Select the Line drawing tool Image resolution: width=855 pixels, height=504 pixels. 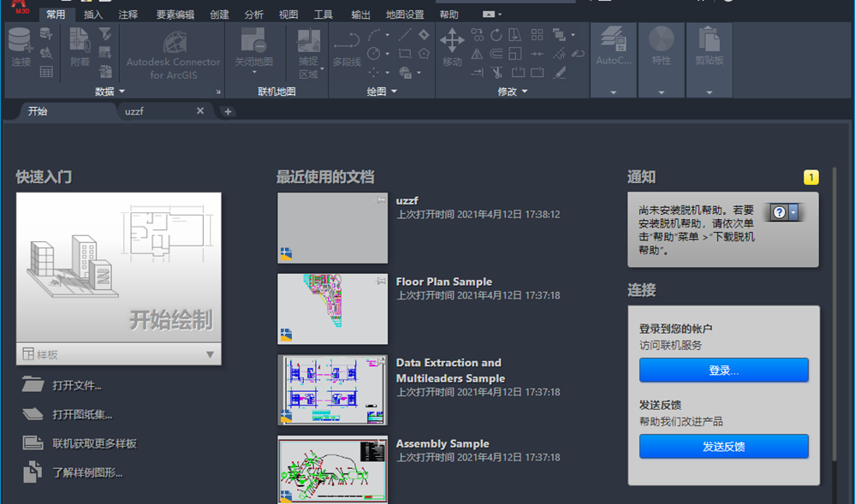pos(405,35)
